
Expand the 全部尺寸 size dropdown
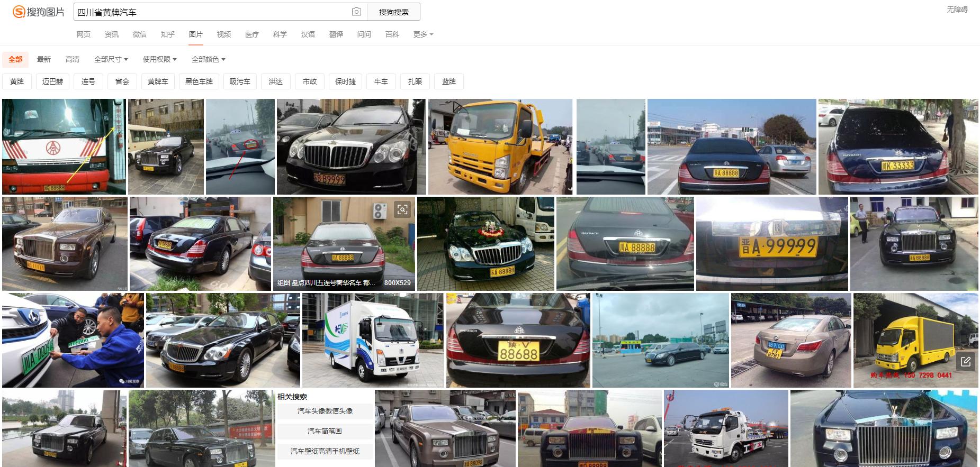click(111, 59)
